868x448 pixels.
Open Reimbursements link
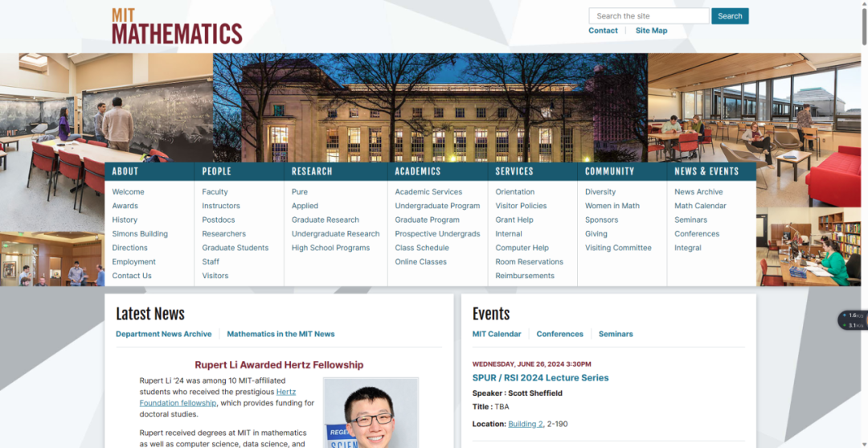tap(525, 276)
